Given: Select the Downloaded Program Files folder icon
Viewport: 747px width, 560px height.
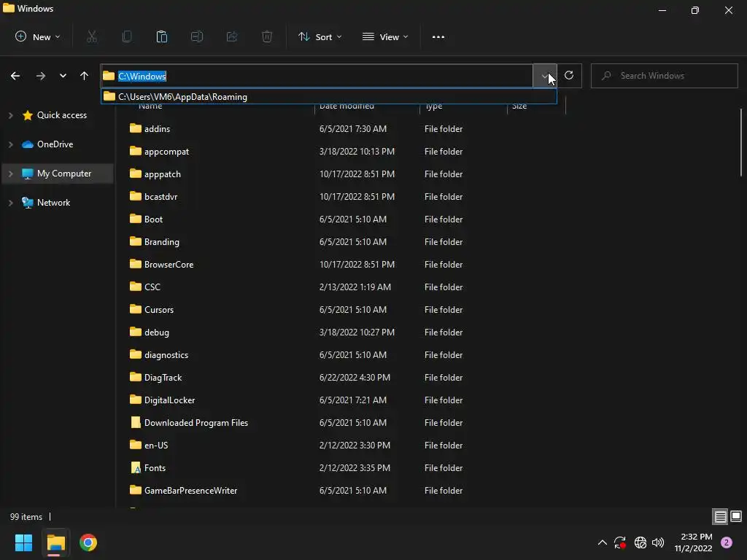Looking at the screenshot, I should point(135,422).
